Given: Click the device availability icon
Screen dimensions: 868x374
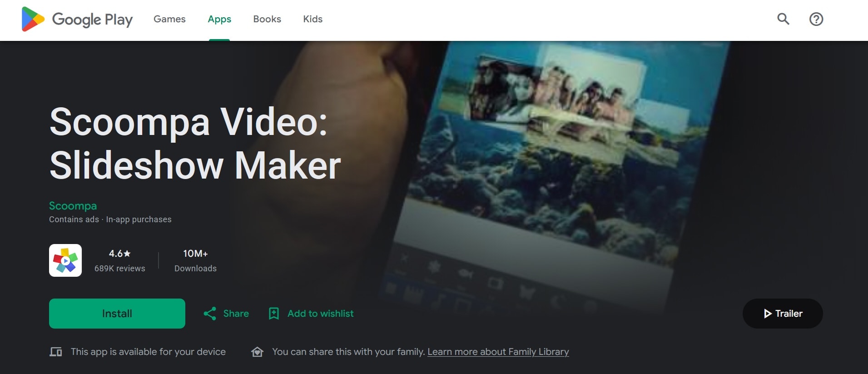Looking at the screenshot, I should [56, 352].
